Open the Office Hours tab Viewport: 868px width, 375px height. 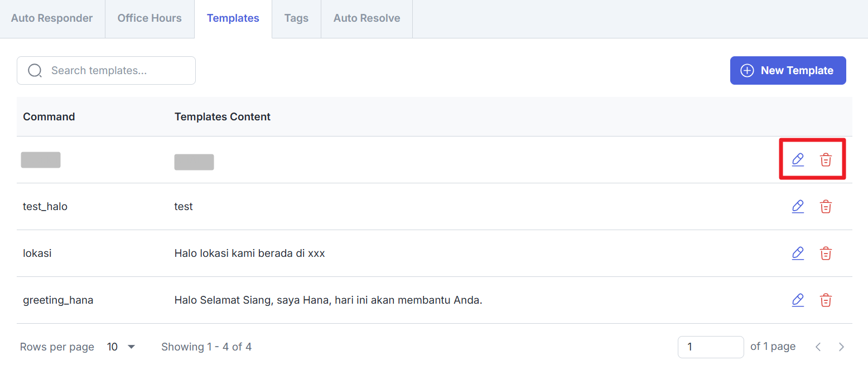click(x=150, y=18)
